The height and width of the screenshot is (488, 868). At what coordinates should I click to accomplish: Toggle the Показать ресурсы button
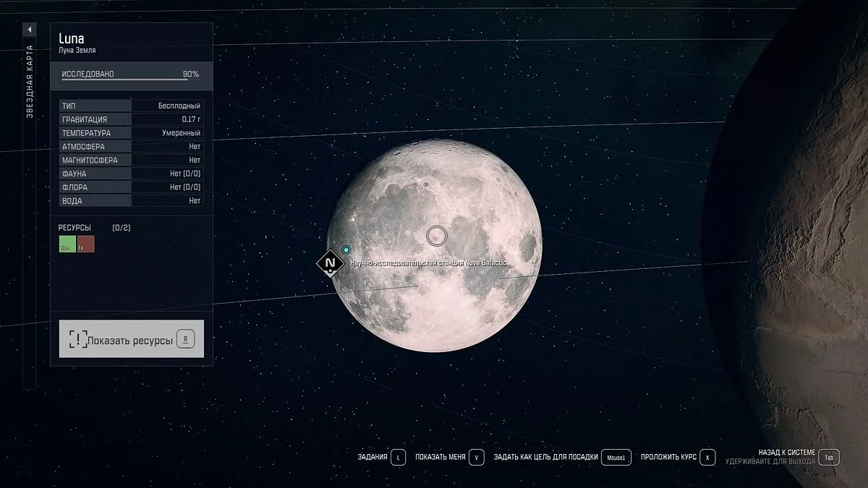pos(132,339)
